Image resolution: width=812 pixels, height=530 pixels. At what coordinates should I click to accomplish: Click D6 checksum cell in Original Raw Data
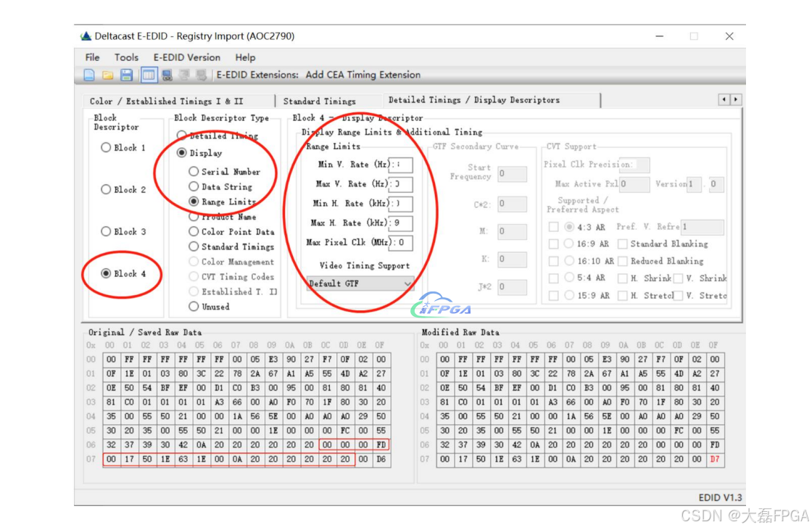pos(381,459)
